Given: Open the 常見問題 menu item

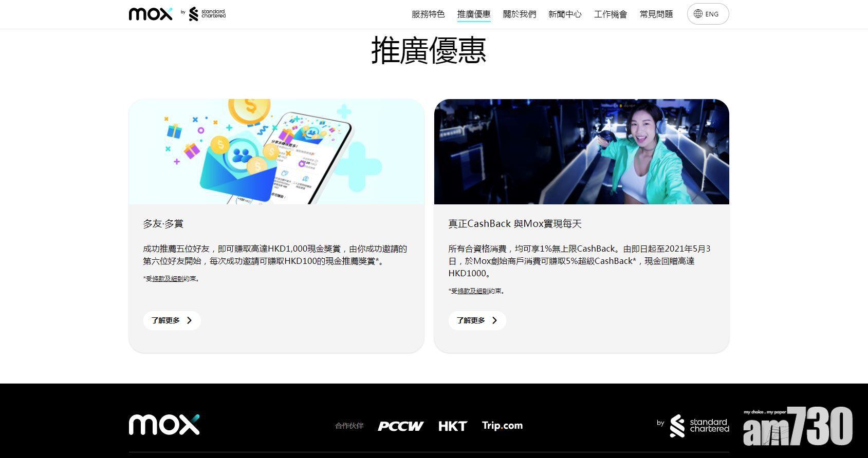Looking at the screenshot, I should pyautogui.click(x=656, y=14).
